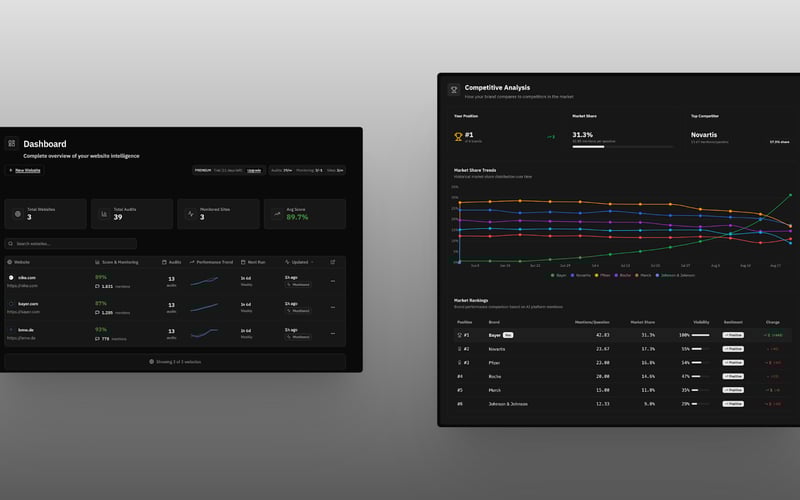Viewport: 800px width, 500px height.
Task: Click the Market Share progress bar
Action: tap(622, 147)
